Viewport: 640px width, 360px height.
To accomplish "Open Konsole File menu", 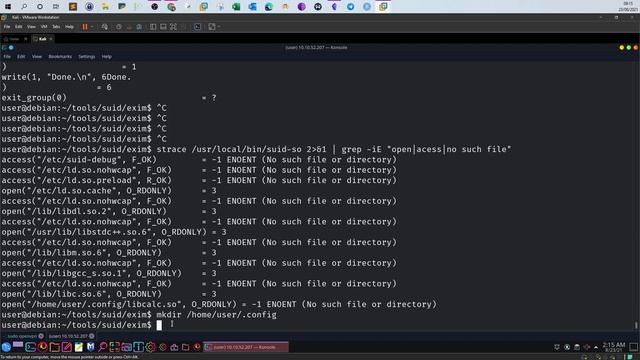I will pyautogui.click(x=7, y=57).
